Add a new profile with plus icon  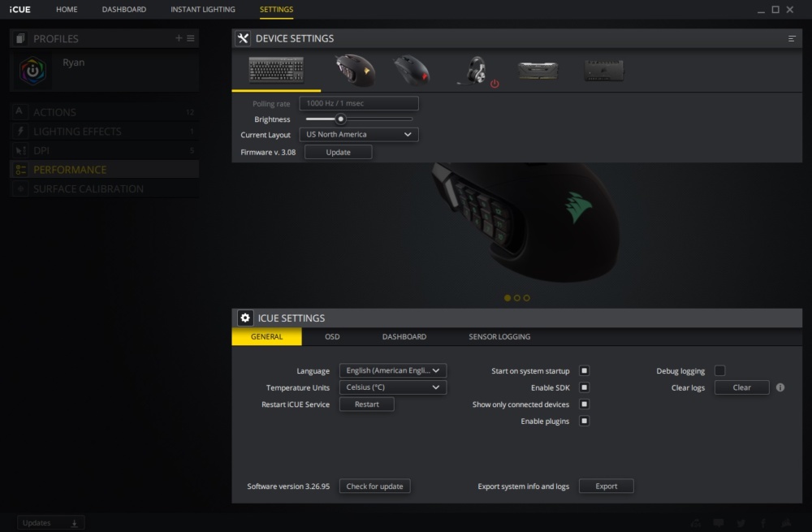tap(179, 38)
